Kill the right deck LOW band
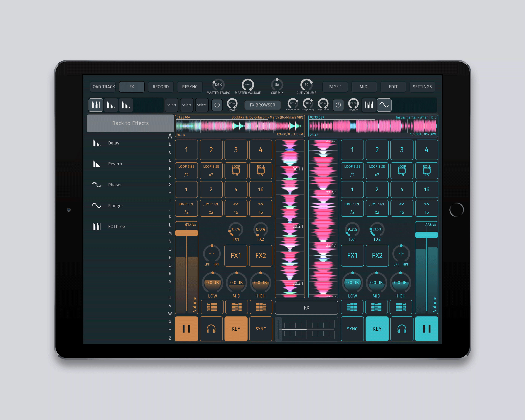This screenshot has width=525, height=420. (x=352, y=307)
